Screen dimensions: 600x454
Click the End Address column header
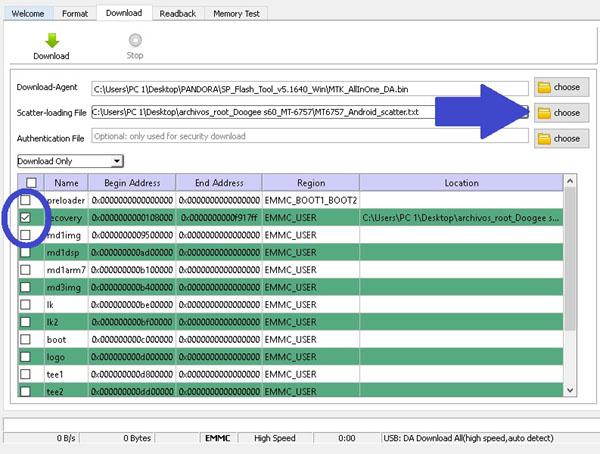219,183
